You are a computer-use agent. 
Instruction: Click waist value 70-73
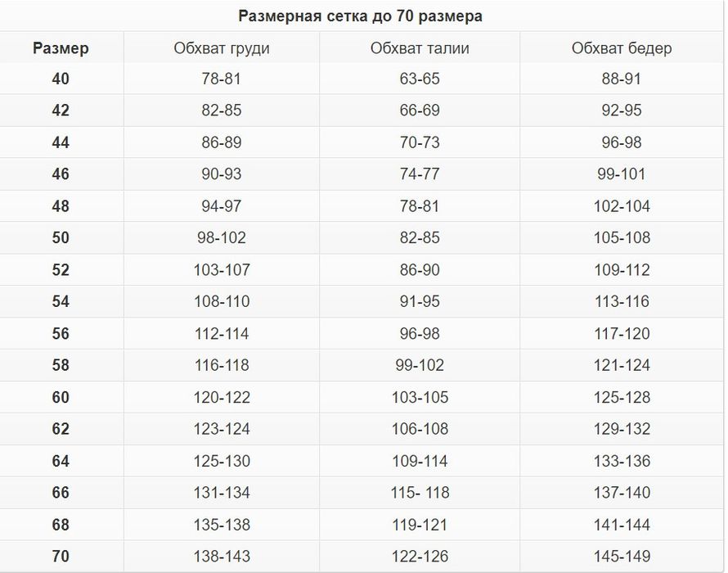pyautogui.click(x=420, y=142)
